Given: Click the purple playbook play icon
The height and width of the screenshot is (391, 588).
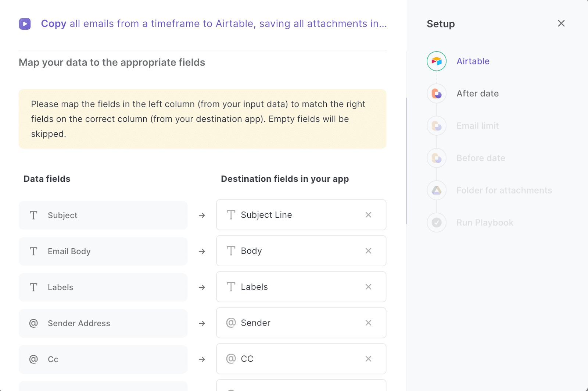Looking at the screenshot, I should [x=25, y=24].
